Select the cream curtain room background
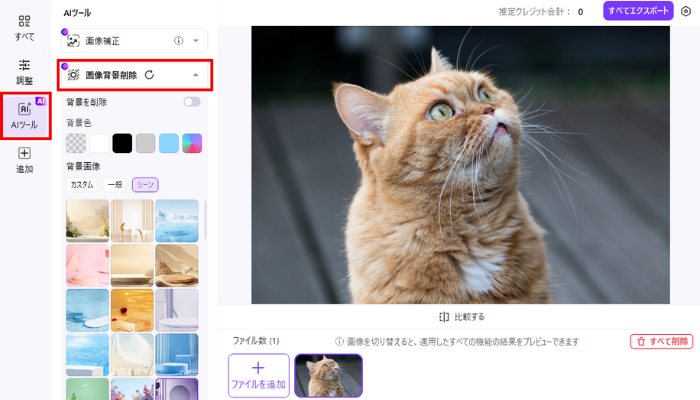Image resolution: width=700 pixels, height=400 pixels. pyautogui.click(x=132, y=221)
